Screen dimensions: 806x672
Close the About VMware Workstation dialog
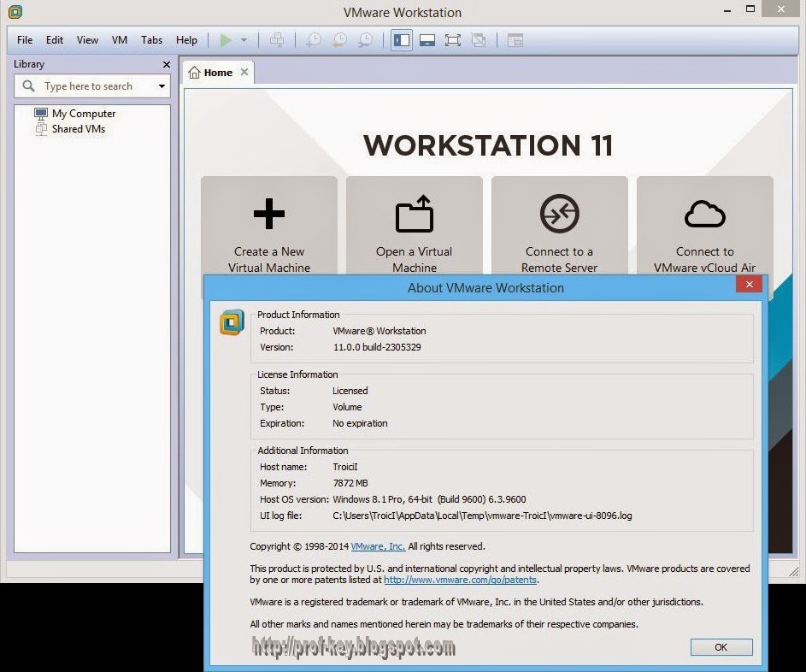749,285
